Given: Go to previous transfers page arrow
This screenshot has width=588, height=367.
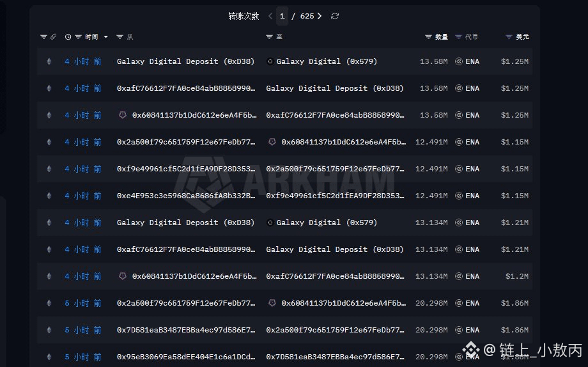Looking at the screenshot, I should 270,16.
